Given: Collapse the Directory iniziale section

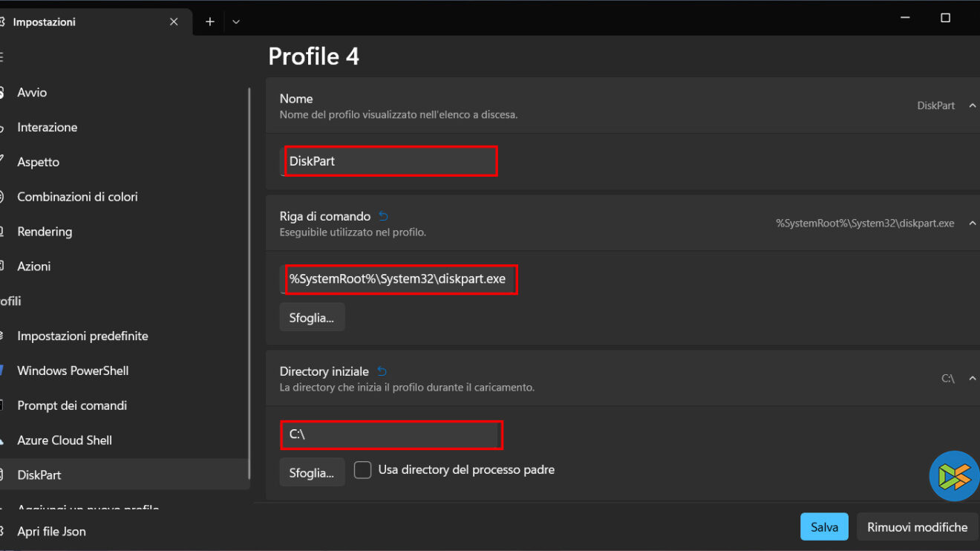Looking at the screenshot, I should pos(972,378).
